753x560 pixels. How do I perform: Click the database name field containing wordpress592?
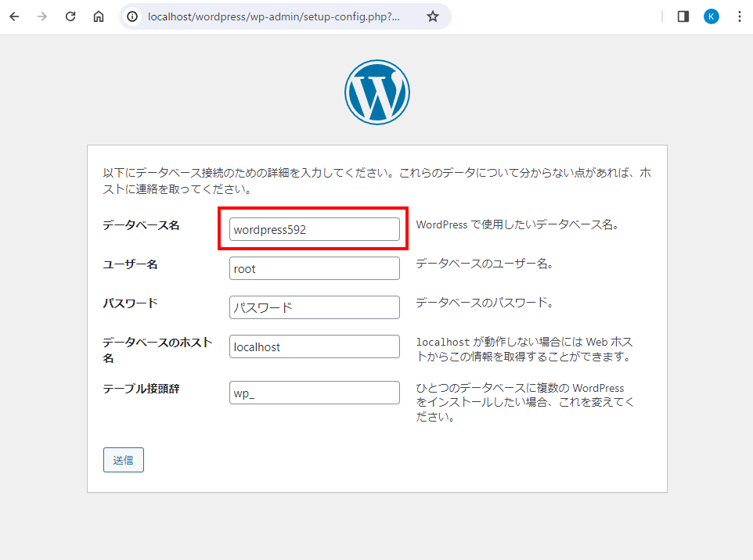314,229
